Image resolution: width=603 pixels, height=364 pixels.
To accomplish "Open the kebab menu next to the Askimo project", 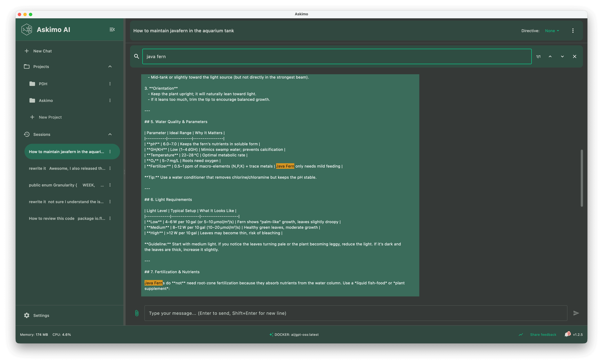I will 110,100.
